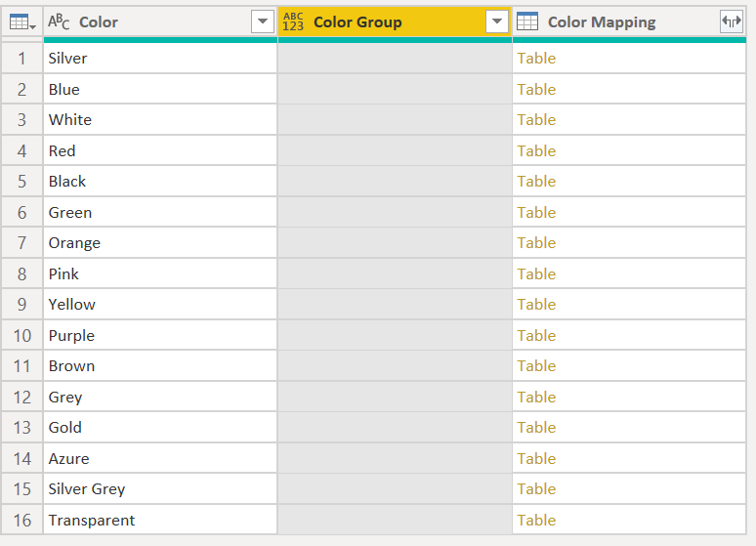Open the Color column filter dropdown
Image resolution: width=756 pixels, height=546 pixels.
[262, 21]
